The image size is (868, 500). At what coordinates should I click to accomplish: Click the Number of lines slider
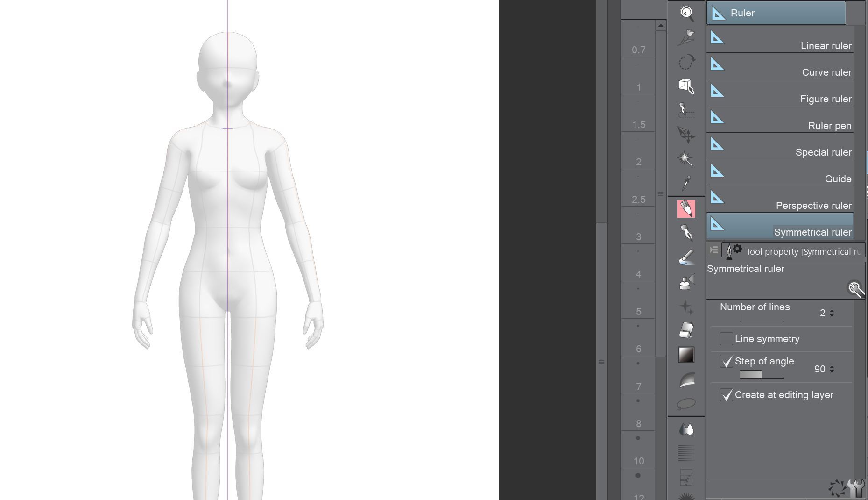click(x=762, y=319)
